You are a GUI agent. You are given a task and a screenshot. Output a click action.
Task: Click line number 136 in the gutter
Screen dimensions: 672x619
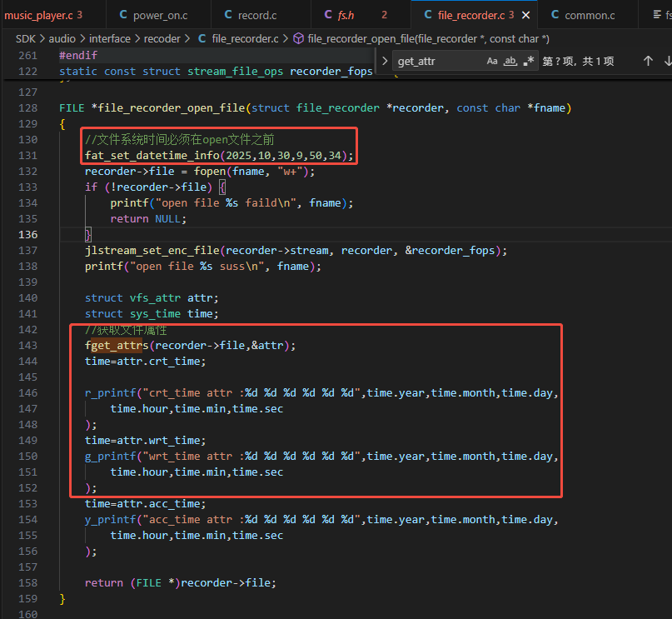tap(27, 234)
